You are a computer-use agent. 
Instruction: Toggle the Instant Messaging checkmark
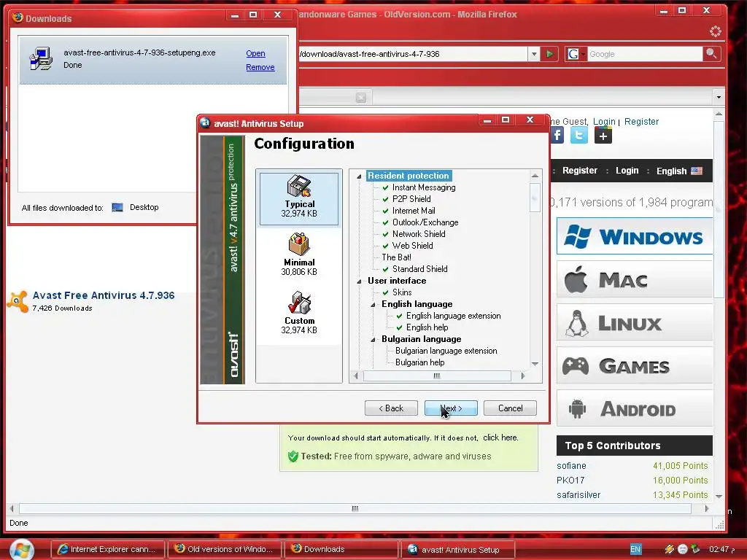[385, 187]
